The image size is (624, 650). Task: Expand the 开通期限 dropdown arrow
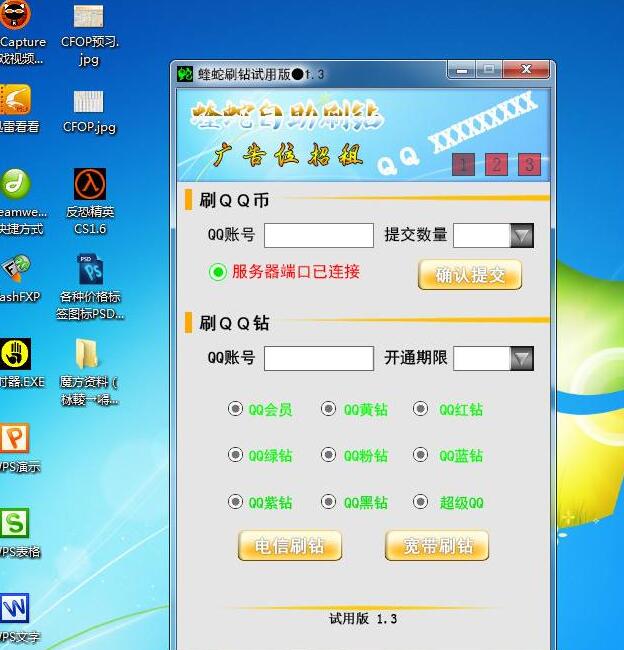pyautogui.click(x=522, y=358)
